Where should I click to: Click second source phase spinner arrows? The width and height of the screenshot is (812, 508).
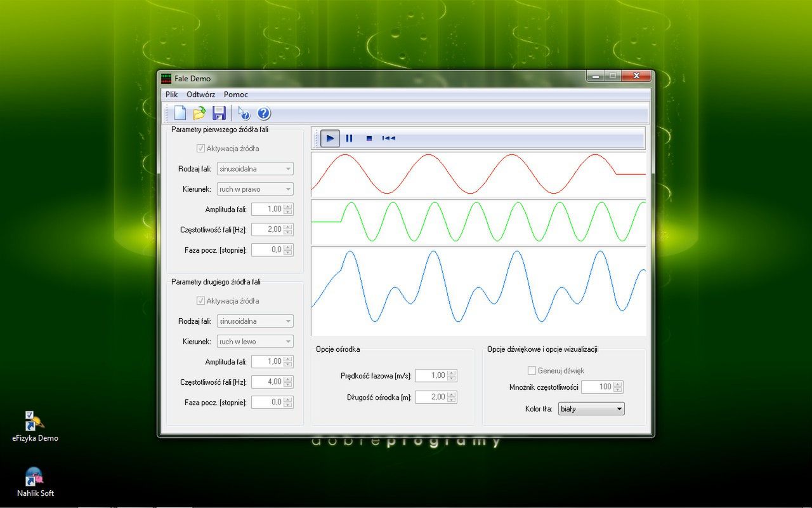point(289,402)
